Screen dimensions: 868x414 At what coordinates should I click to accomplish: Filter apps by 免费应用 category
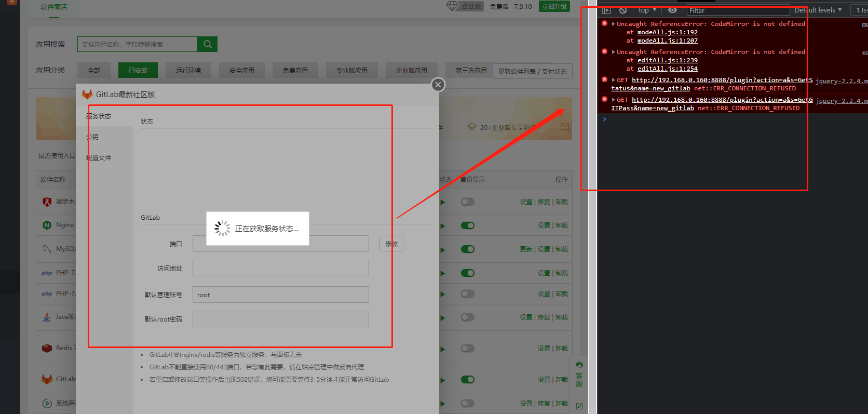click(295, 70)
